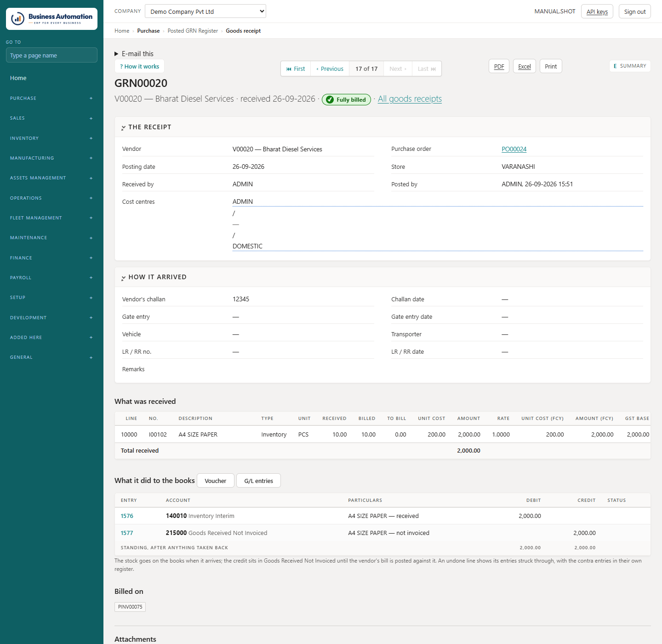Open ledger entry 1576
Viewport: 662px width, 644px height.
coord(127,516)
